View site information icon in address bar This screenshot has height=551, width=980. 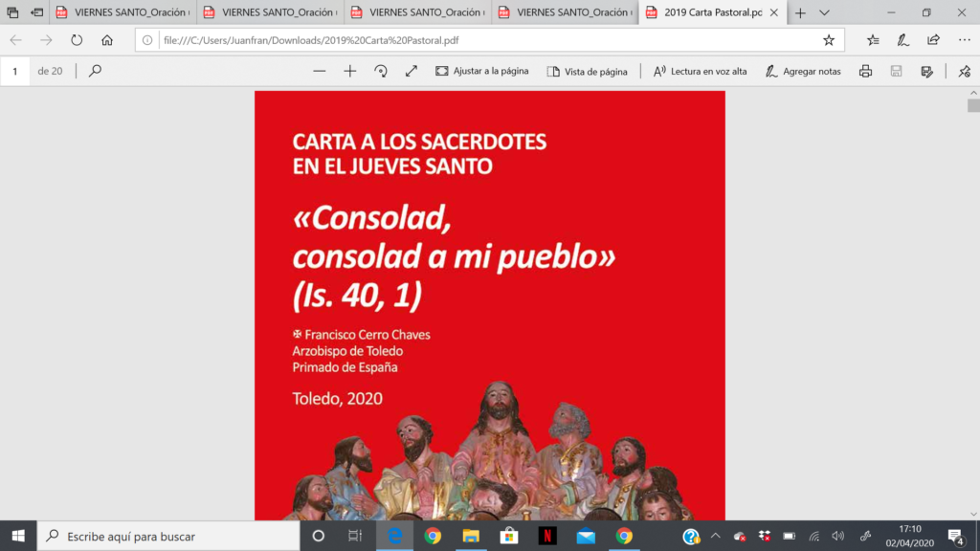pos(146,40)
